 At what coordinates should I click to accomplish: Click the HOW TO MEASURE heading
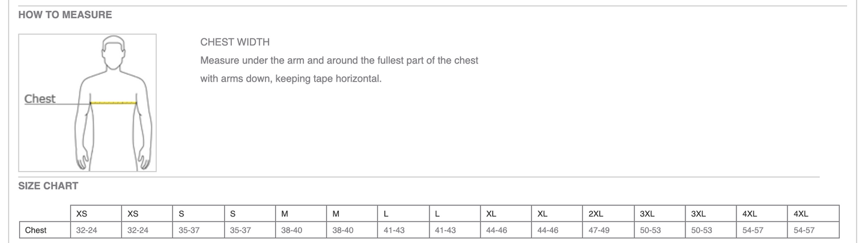pyautogui.click(x=65, y=15)
